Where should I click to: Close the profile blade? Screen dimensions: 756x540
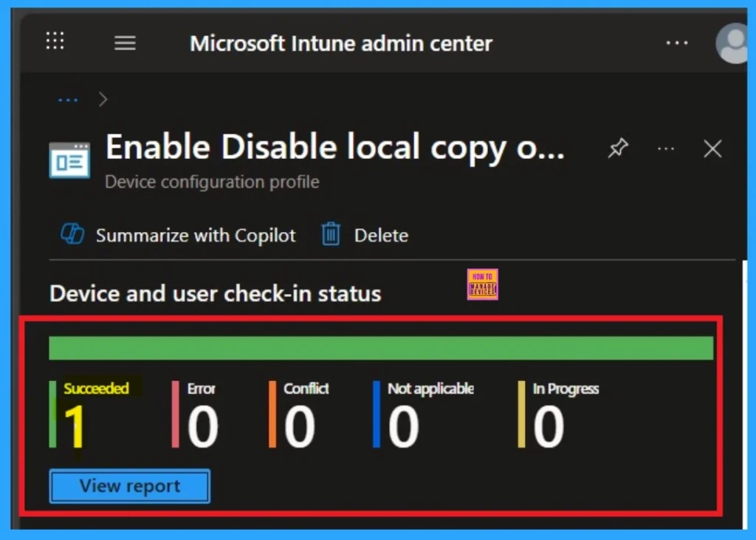point(712,148)
